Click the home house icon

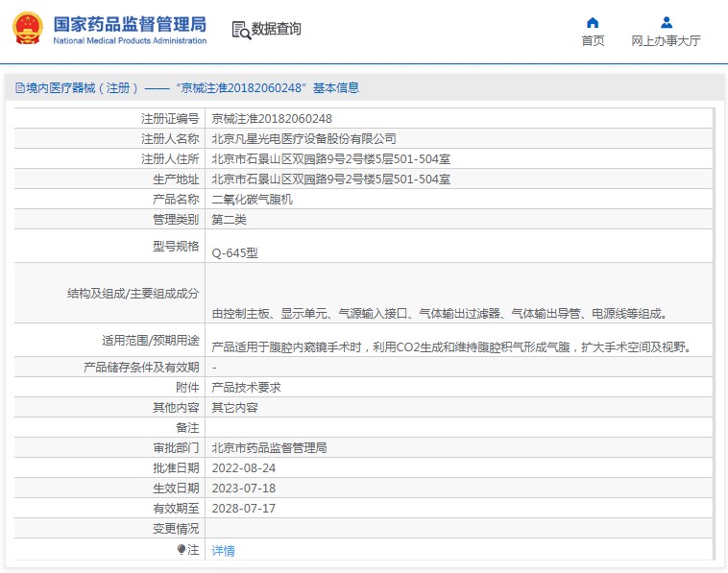(593, 22)
